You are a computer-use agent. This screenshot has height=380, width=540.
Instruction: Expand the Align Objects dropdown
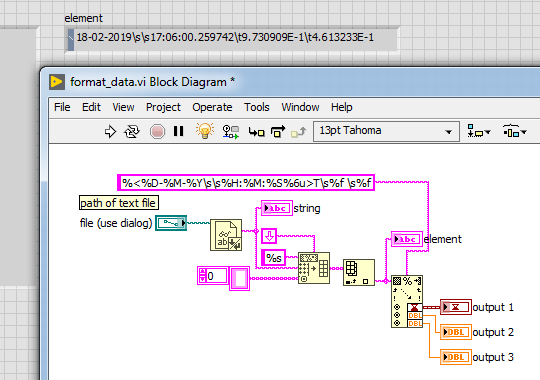tap(479, 131)
